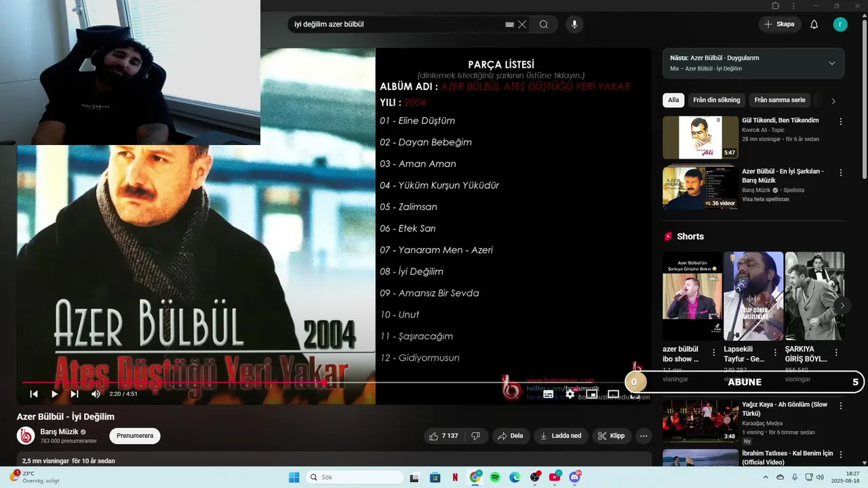Open the ŞARKIYA GİRİŞ BÖYL short
The height and width of the screenshot is (488, 868).
[814, 296]
